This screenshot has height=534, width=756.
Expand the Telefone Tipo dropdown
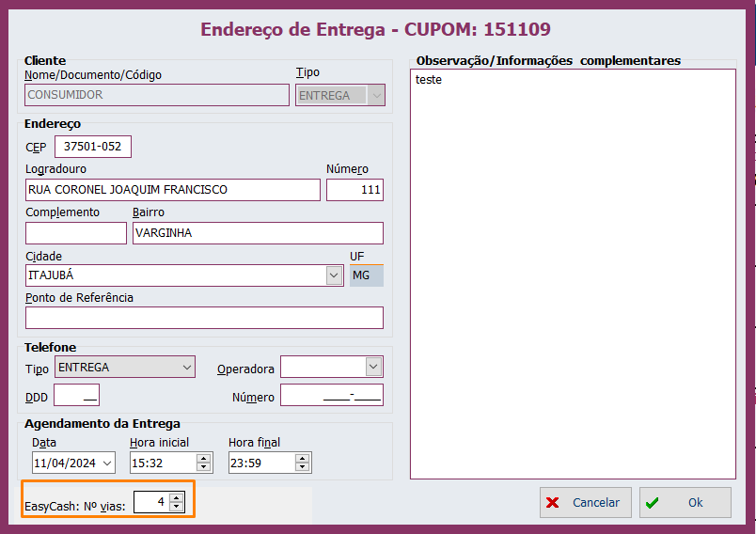[x=186, y=367]
